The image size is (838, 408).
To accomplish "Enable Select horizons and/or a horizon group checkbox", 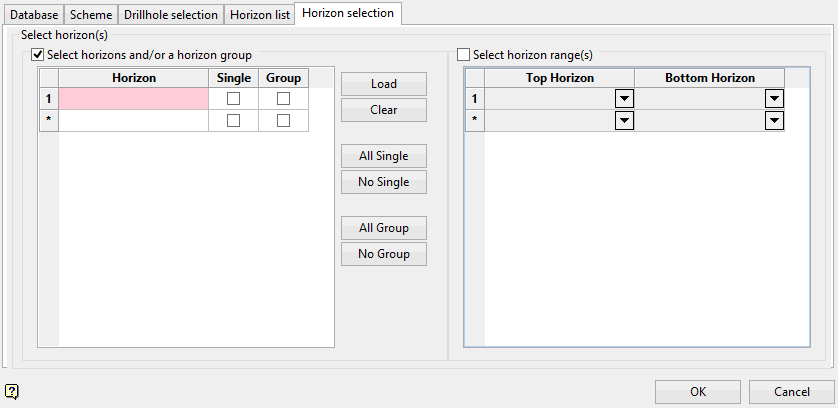I will click(x=39, y=55).
